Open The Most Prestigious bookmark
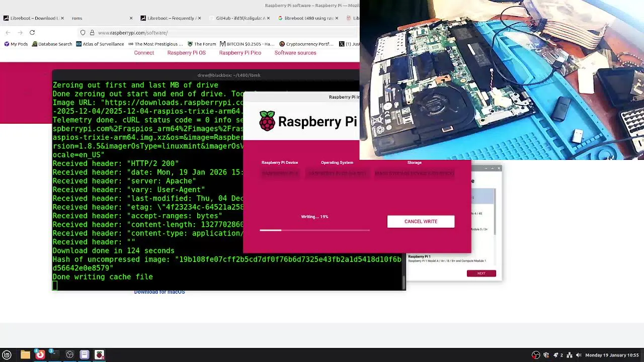The height and width of the screenshot is (362, 644). click(155, 44)
